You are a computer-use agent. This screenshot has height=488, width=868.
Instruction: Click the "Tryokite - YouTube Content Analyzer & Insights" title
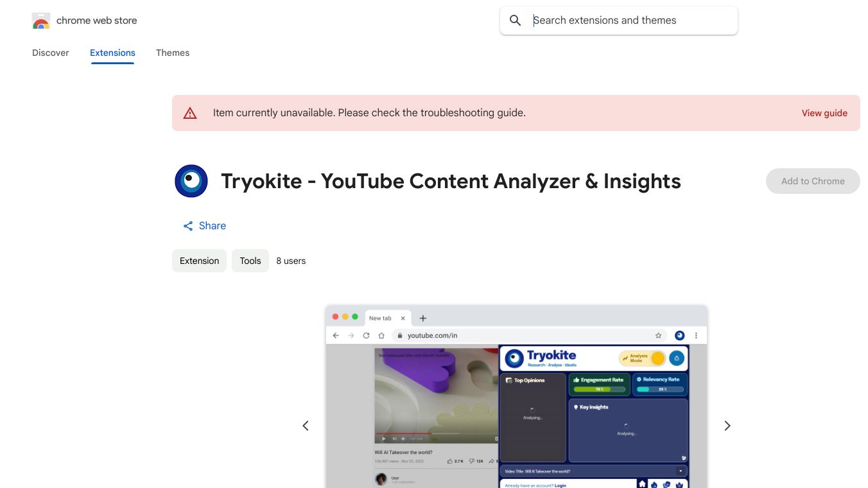click(451, 181)
